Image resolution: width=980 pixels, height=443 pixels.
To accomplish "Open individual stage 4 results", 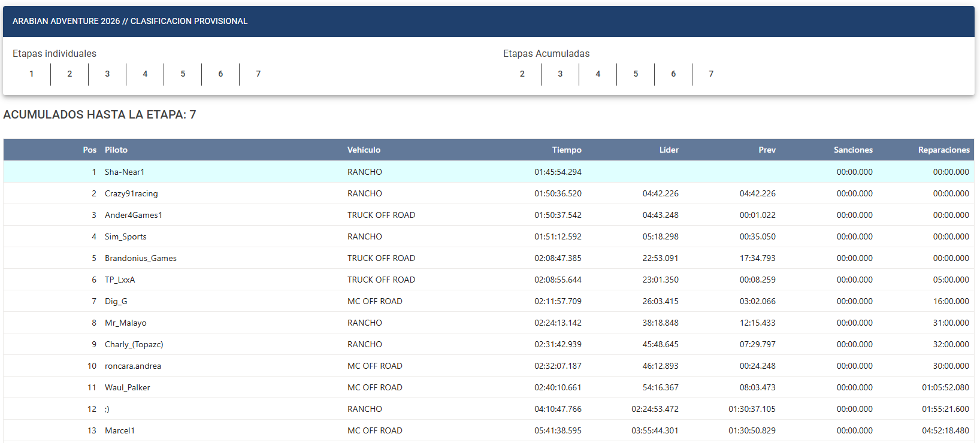I will coord(145,74).
